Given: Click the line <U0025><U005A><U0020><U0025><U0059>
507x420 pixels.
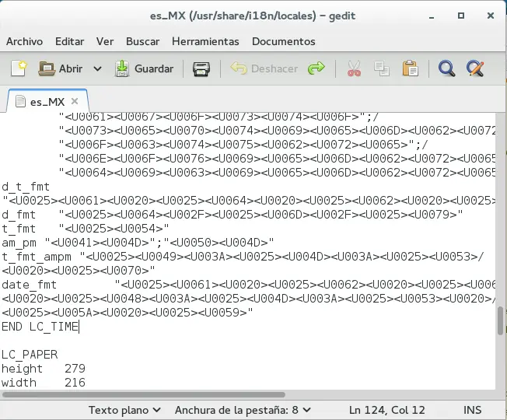Looking at the screenshot, I should tap(128, 313).
